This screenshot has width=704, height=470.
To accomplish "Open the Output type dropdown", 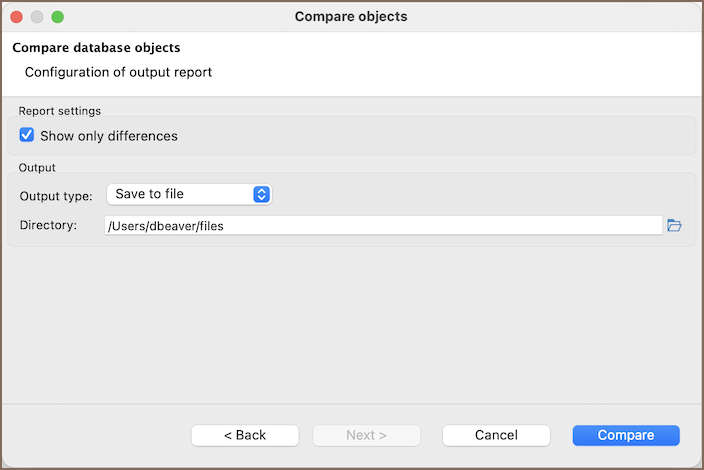I will tap(188, 194).
